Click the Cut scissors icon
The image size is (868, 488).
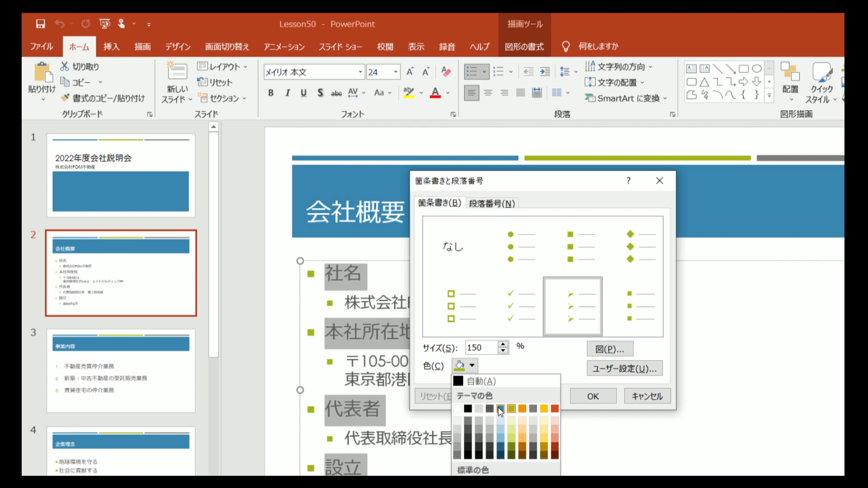[x=65, y=66]
